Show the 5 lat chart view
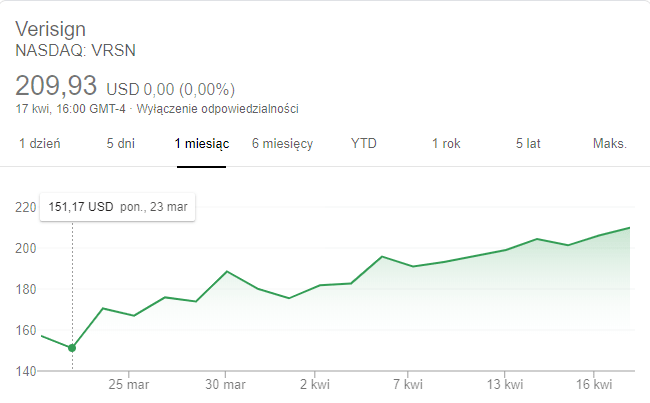This screenshot has height=403, width=650. click(x=528, y=144)
